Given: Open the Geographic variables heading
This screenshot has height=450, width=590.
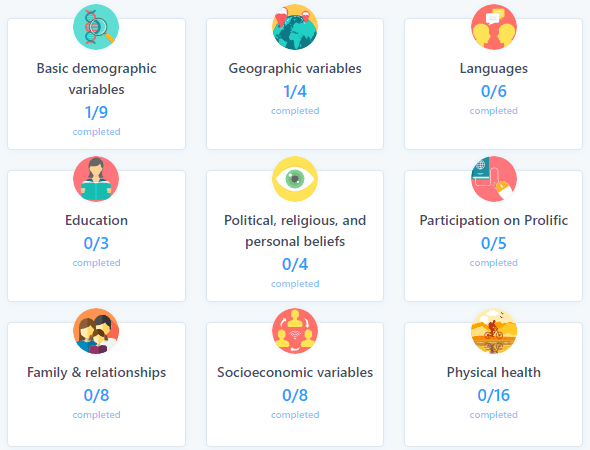Looking at the screenshot, I should (x=295, y=68).
